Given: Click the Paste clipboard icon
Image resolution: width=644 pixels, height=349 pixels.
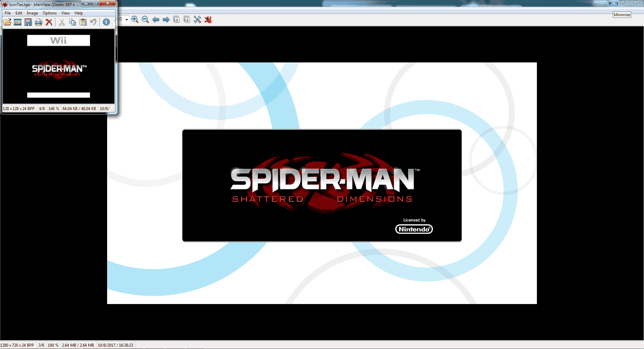Looking at the screenshot, I should [x=83, y=22].
